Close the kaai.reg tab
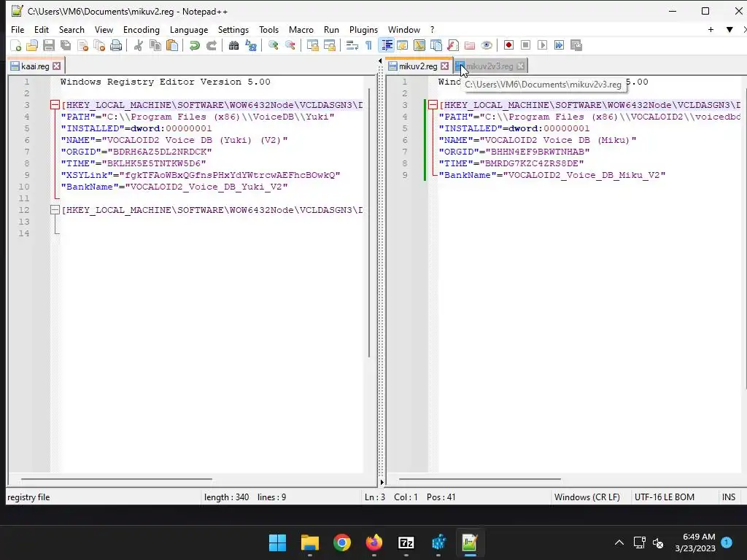Screen dimensions: 747x560 pos(57,66)
